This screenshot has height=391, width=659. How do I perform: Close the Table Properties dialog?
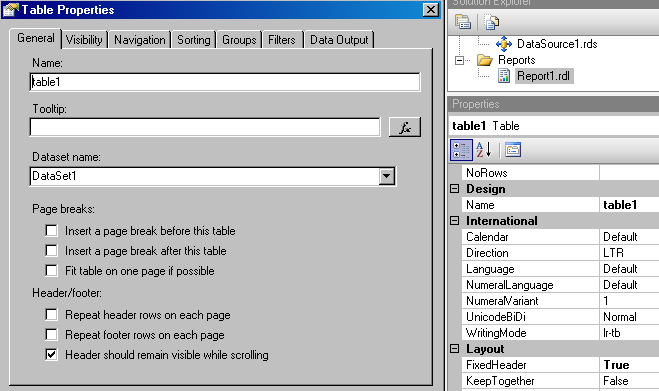[x=430, y=9]
